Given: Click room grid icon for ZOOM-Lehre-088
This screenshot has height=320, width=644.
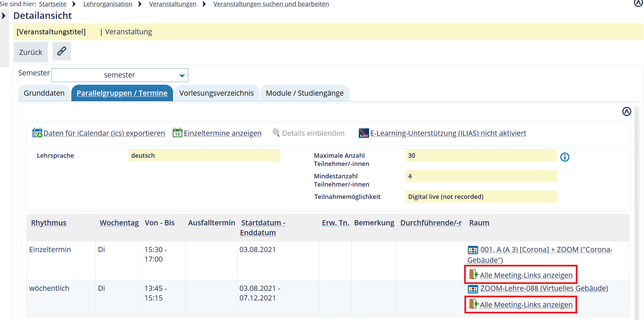Looking at the screenshot, I should click(x=473, y=289).
